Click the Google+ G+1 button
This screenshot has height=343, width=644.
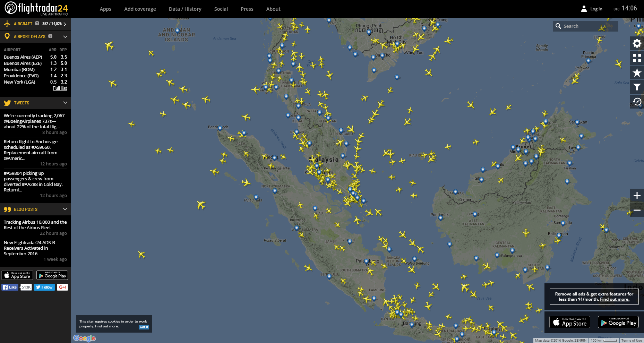(62, 287)
